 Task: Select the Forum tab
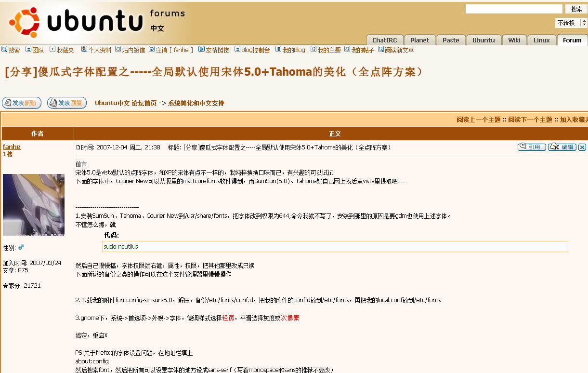tap(572, 40)
